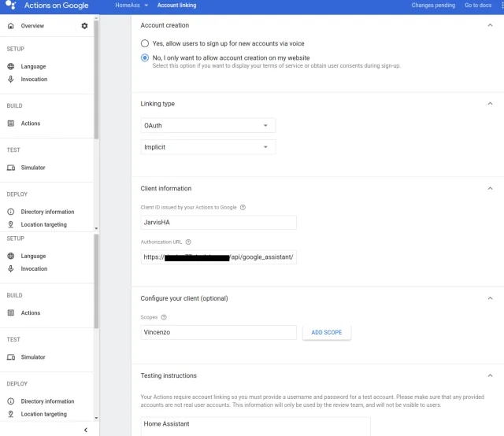This screenshot has height=436, width=504.
Task: Click the Google Assistant logo in header
Action: 10,5
